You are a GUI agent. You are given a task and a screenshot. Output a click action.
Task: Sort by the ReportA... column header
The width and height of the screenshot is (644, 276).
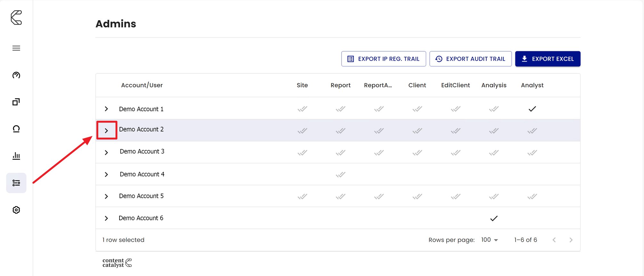click(x=378, y=85)
